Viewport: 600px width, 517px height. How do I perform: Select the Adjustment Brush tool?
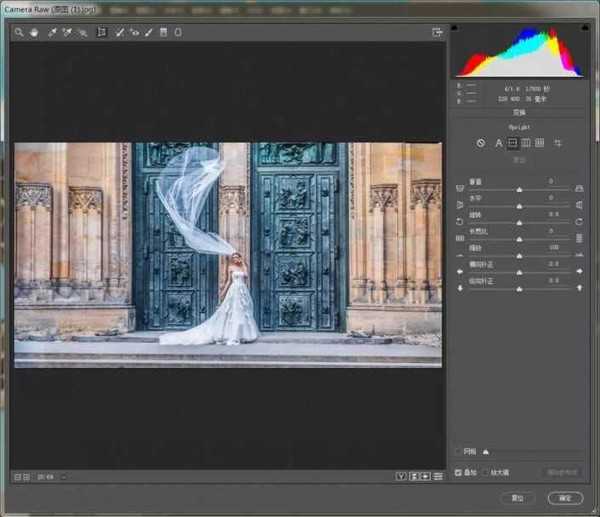coord(149,32)
